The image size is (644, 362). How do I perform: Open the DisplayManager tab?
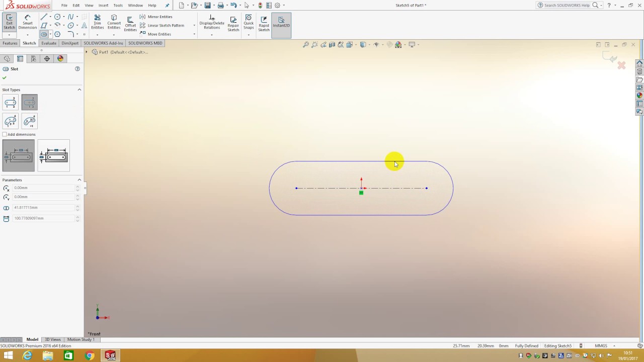[60, 59]
